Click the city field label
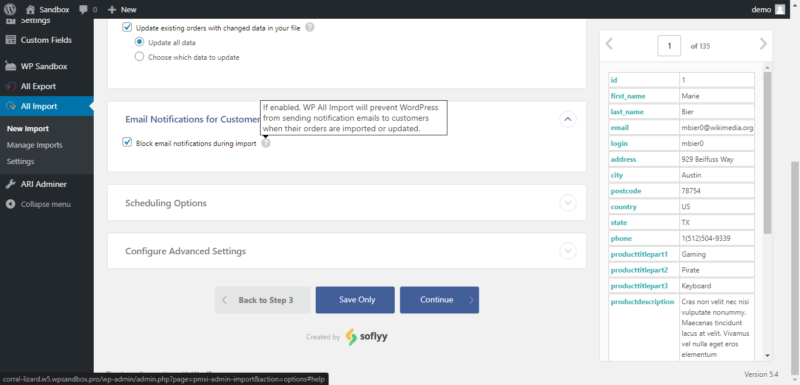This screenshot has height=385, width=800. pos(617,175)
